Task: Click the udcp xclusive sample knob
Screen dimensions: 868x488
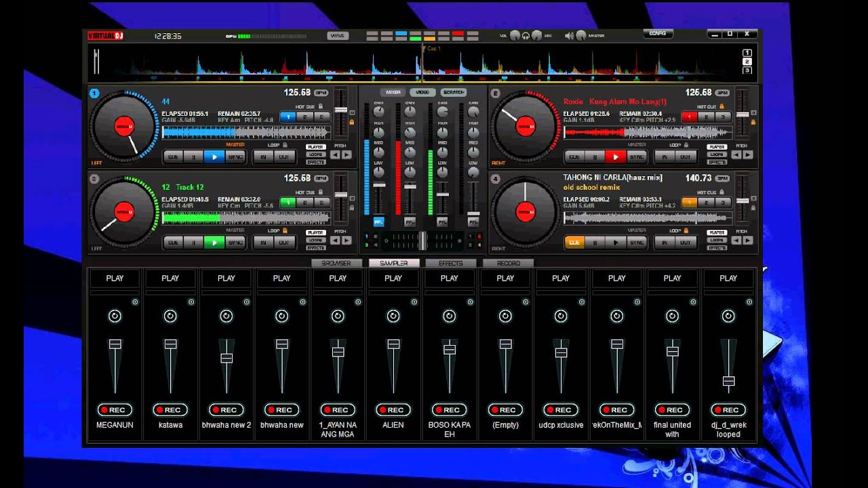Action: (x=561, y=317)
